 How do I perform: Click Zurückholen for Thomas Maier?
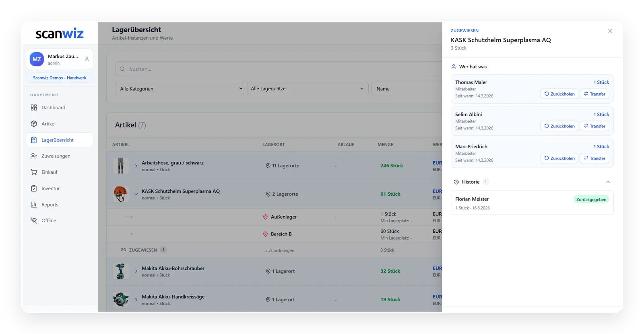pyautogui.click(x=559, y=94)
